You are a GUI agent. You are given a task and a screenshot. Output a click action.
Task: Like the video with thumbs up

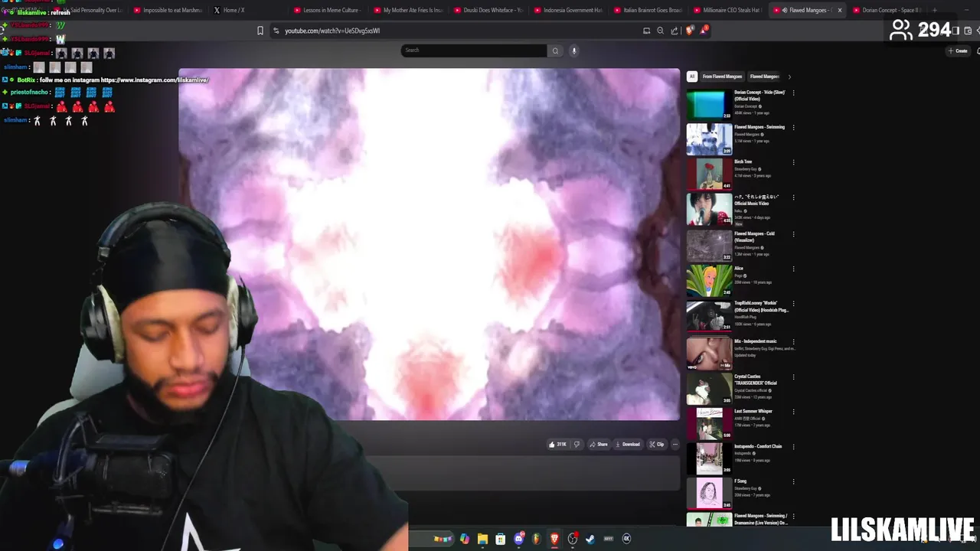coord(557,444)
